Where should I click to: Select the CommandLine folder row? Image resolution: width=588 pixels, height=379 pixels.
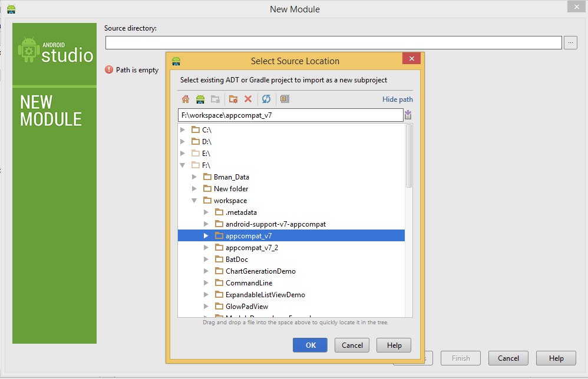pyautogui.click(x=291, y=282)
